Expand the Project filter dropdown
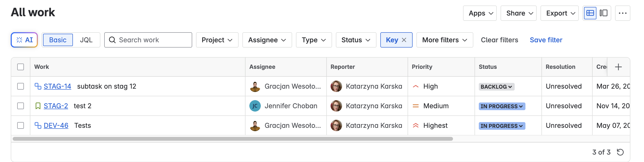Viewport: 644px width, 162px height. point(217,40)
